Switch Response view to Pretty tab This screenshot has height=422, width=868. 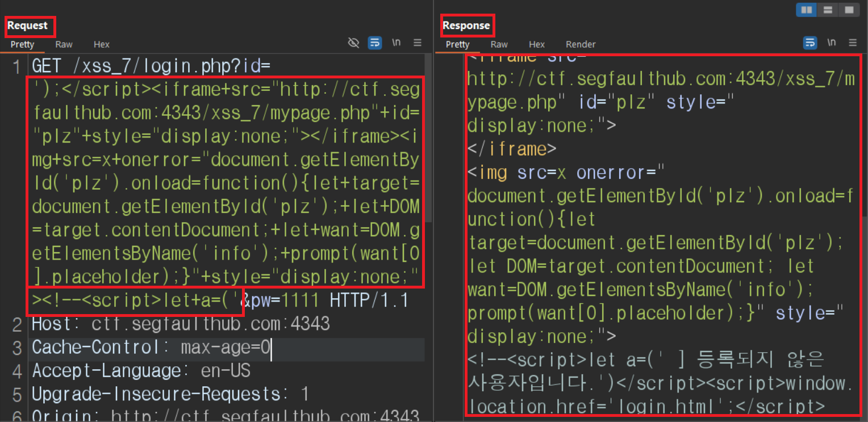[458, 44]
